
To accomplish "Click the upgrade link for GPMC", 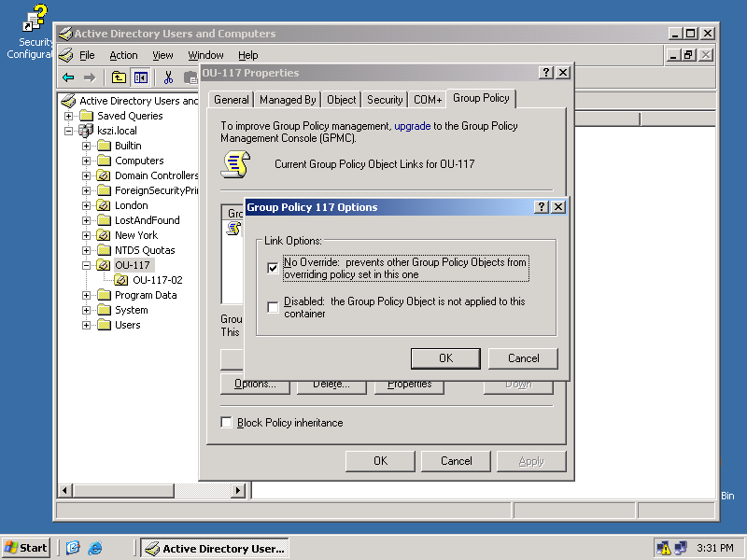I will (412, 126).
